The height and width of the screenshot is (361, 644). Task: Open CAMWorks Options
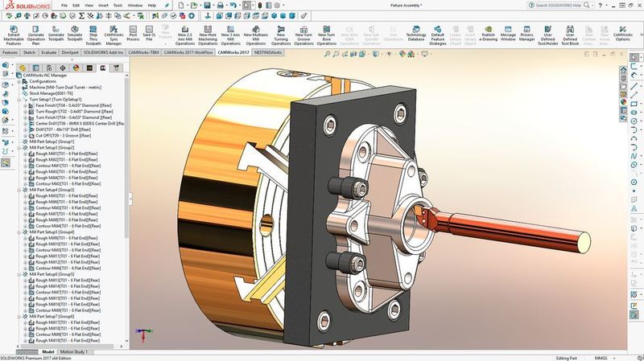[622, 33]
